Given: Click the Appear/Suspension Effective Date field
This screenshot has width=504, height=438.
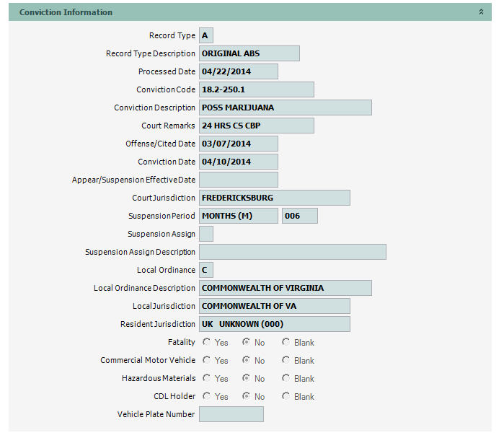Looking at the screenshot, I should pyautogui.click(x=238, y=180).
